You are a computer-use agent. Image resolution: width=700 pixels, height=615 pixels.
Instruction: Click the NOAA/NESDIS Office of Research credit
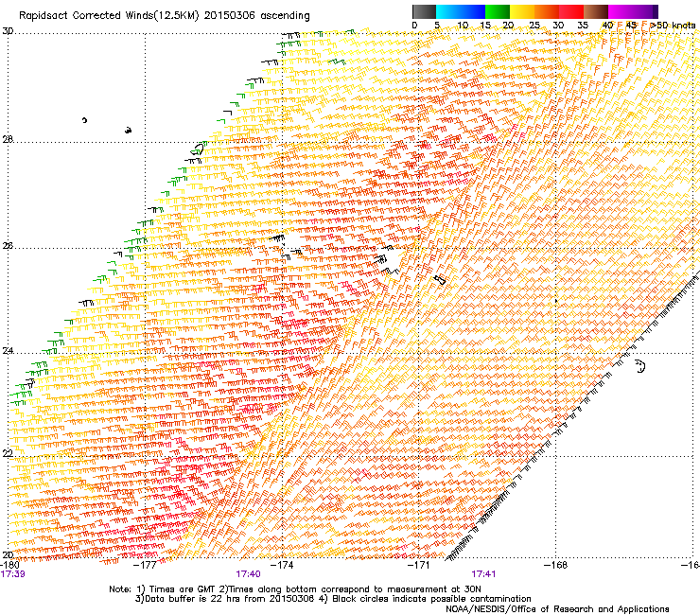pyautogui.click(x=557, y=609)
